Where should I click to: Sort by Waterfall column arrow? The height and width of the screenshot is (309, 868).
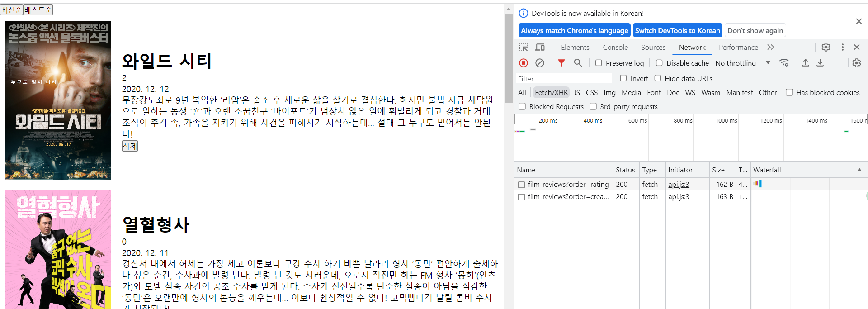point(859,170)
